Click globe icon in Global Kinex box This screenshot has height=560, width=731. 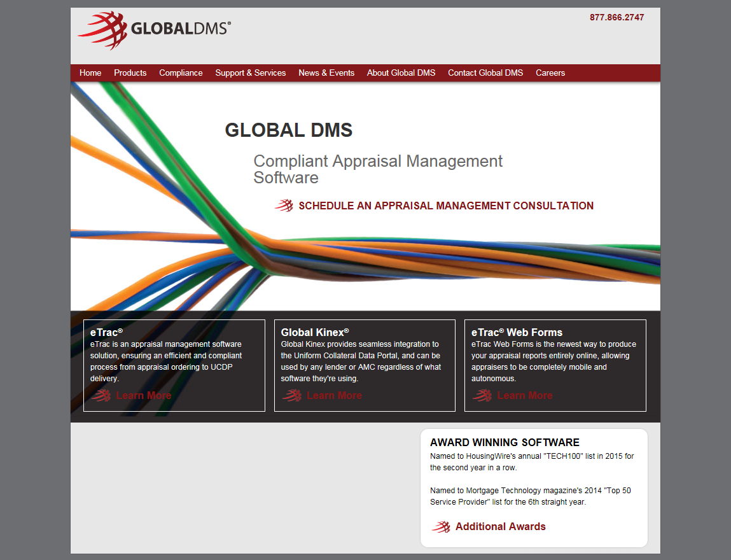point(292,396)
